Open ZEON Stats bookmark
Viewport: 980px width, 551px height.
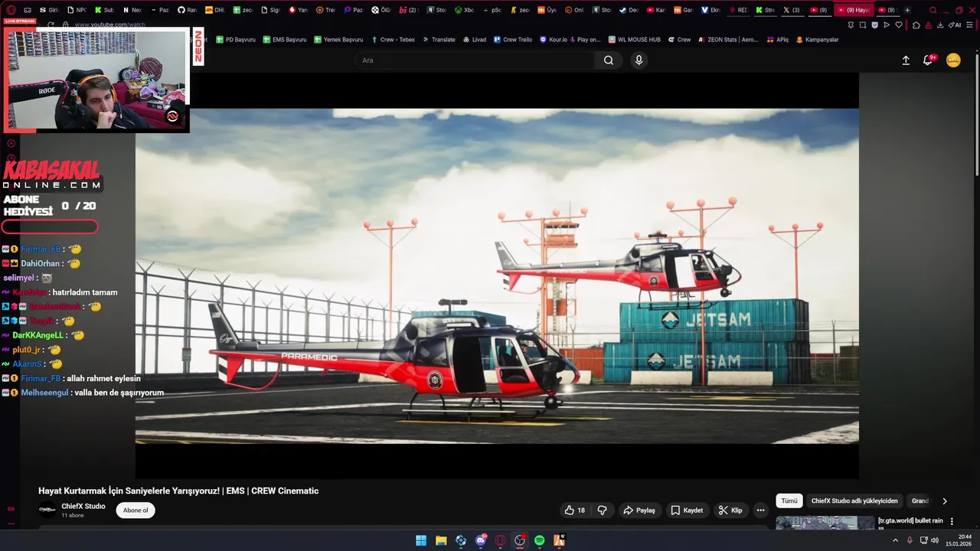coord(728,40)
